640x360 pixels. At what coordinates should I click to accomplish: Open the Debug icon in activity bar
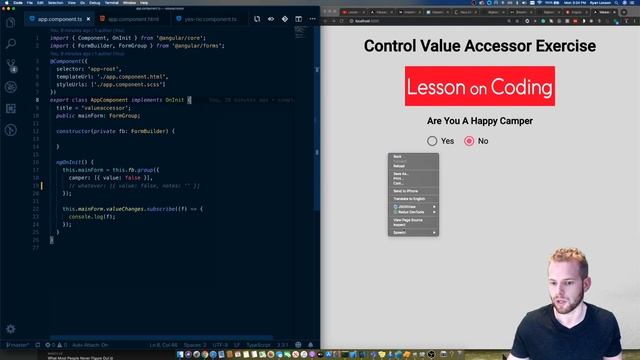(x=11, y=87)
